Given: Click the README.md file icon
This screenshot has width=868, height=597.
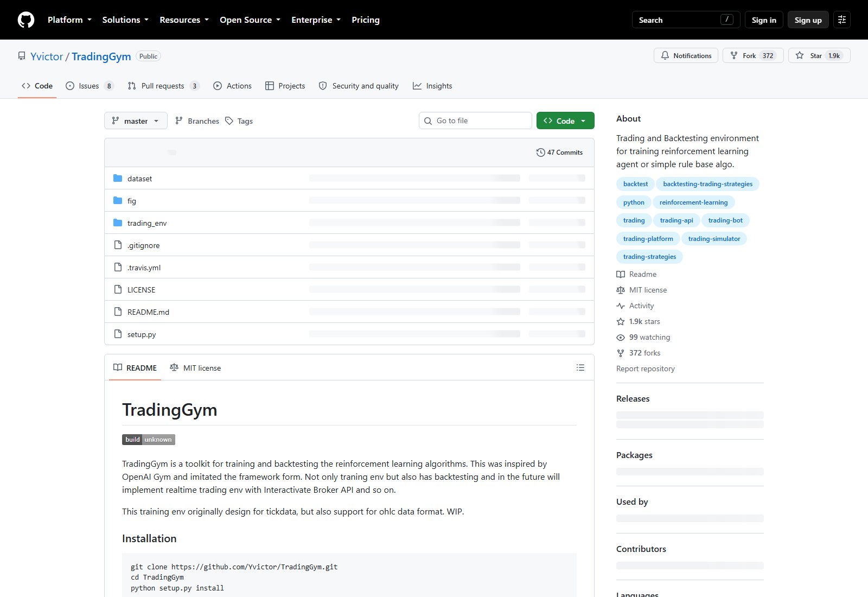Looking at the screenshot, I should [118, 312].
